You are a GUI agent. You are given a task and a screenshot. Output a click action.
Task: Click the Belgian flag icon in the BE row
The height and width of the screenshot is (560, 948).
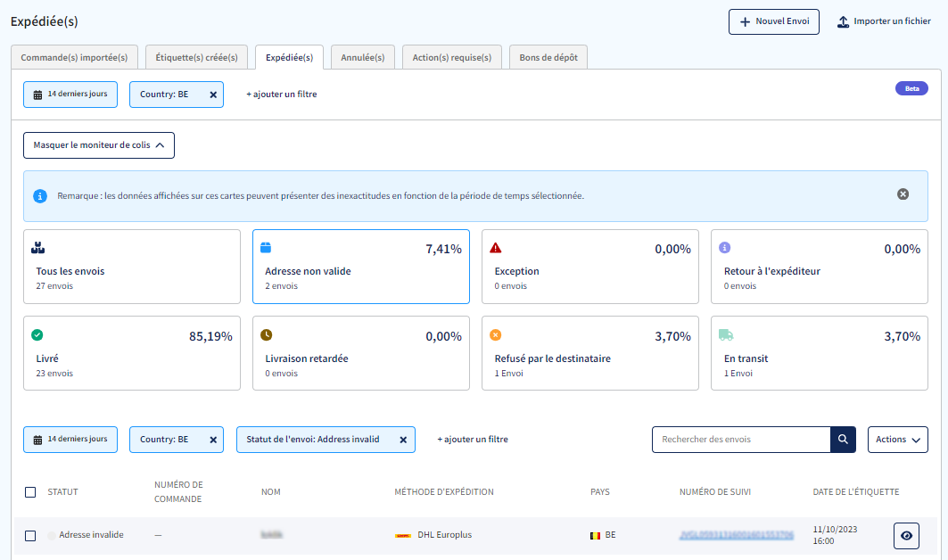coord(595,535)
